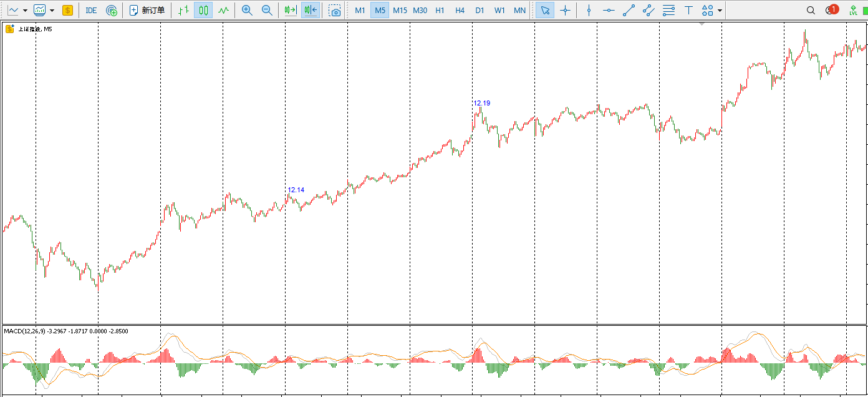Pick the text label tool

[x=688, y=10]
